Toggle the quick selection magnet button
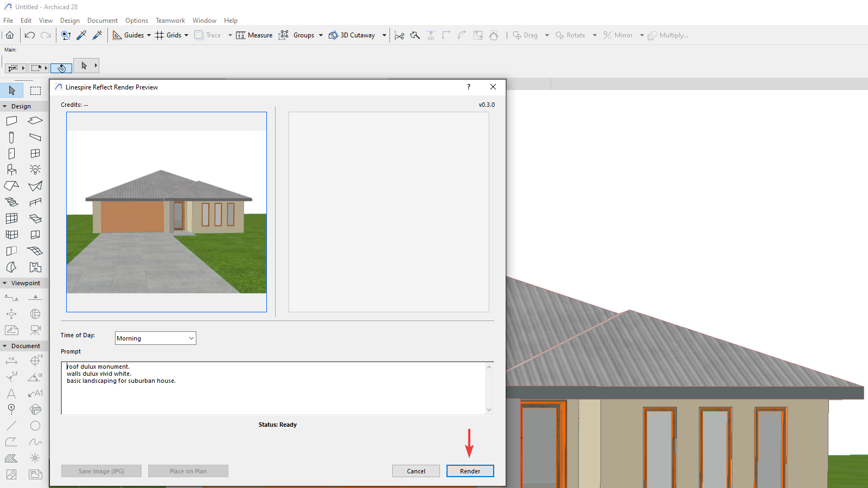This screenshot has width=868, height=488. [61, 68]
